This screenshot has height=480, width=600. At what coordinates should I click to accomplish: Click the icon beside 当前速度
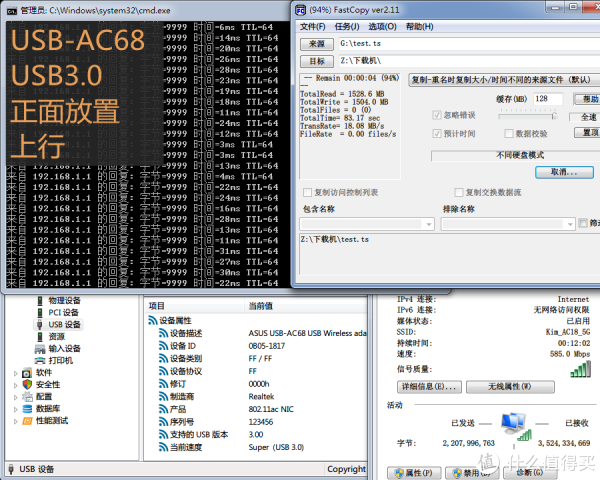(x=163, y=447)
